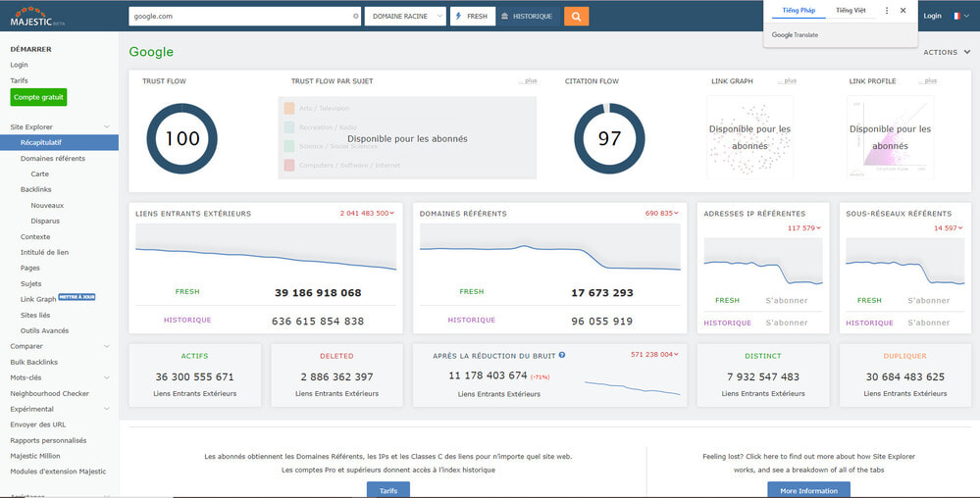Expand the Comparer sidebar section
This screenshot has height=498, width=980.
106,346
